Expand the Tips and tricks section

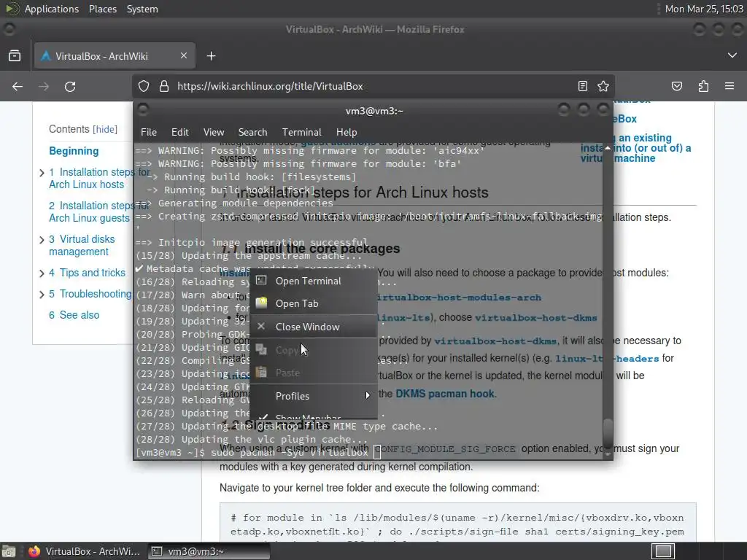[42, 273]
